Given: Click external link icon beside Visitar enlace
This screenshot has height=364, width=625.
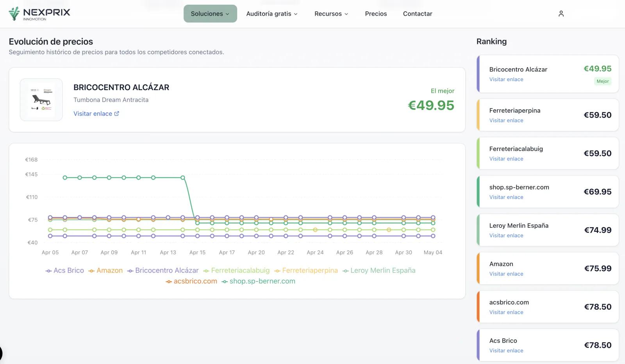Looking at the screenshot, I should 116,114.
